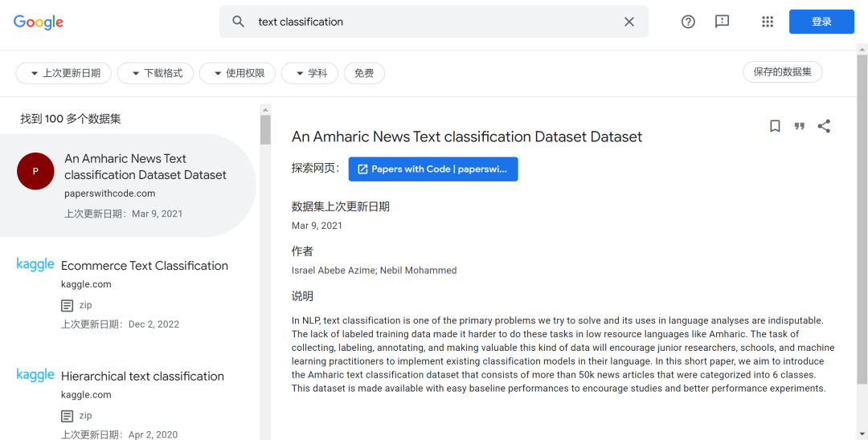Select An Amharic News Text classification result

(128, 185)
